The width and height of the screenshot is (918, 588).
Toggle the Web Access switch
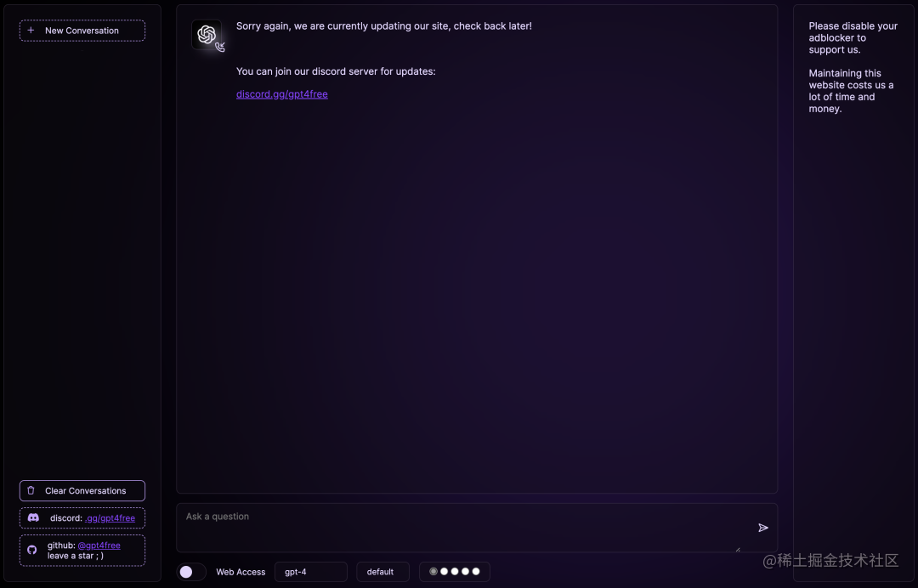point(191,572)
